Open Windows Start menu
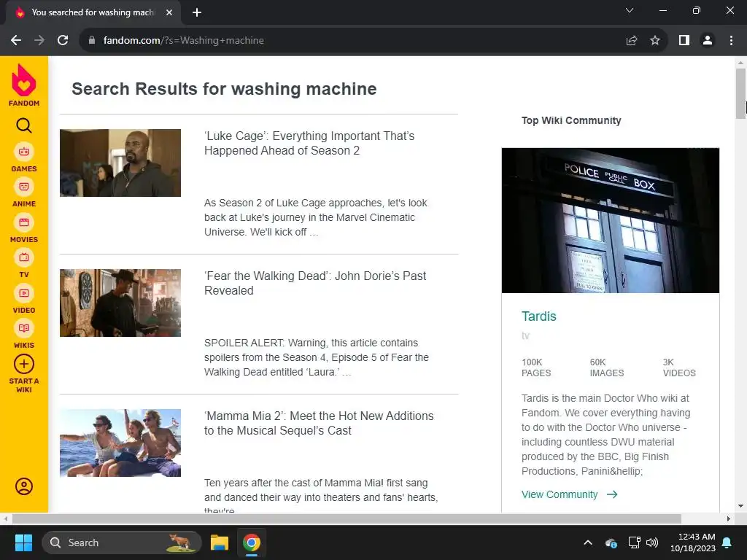 coord(23,542)
